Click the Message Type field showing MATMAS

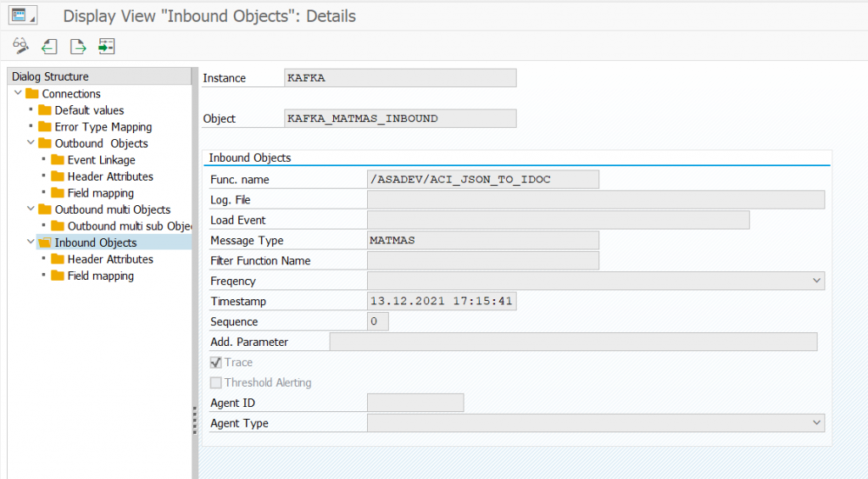(482, 241)
